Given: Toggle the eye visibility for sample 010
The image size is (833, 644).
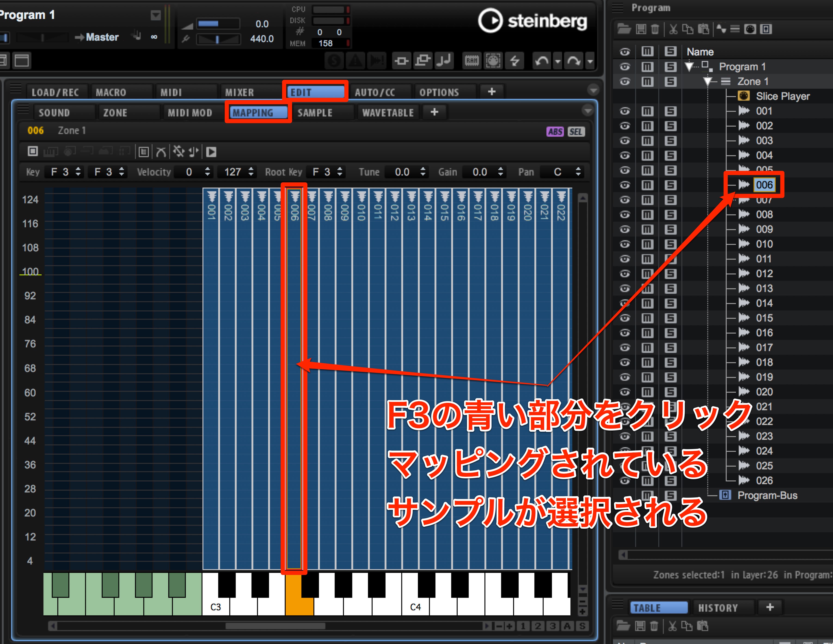Looking at the screenshot, I should coord(625,244).
